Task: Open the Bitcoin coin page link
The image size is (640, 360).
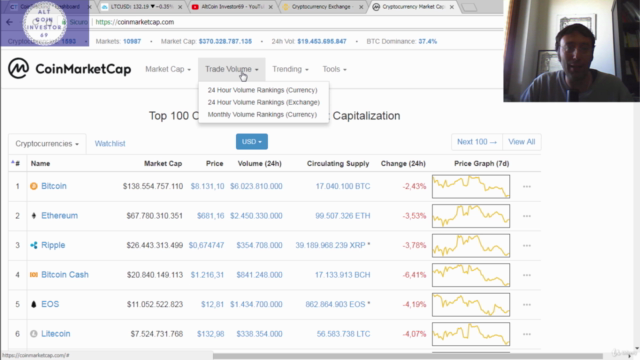Action: point(54,186)
